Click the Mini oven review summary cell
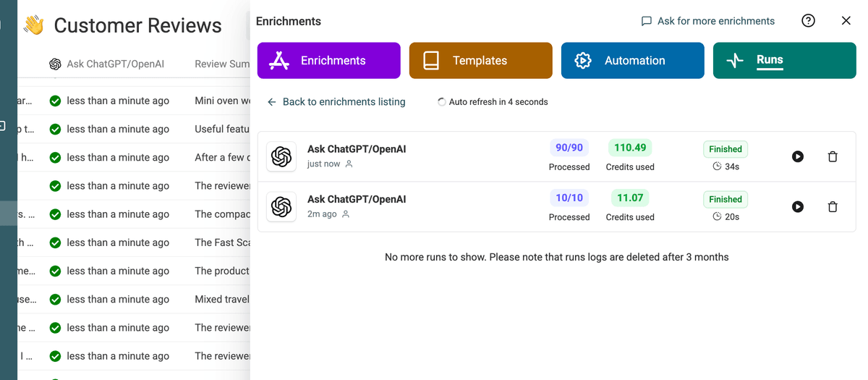 pos(222,101)
